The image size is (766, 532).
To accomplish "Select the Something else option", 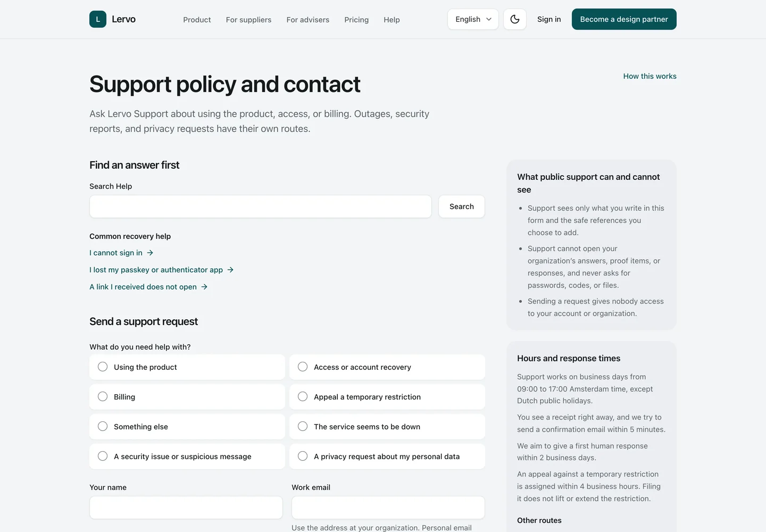I will (187, 427).
